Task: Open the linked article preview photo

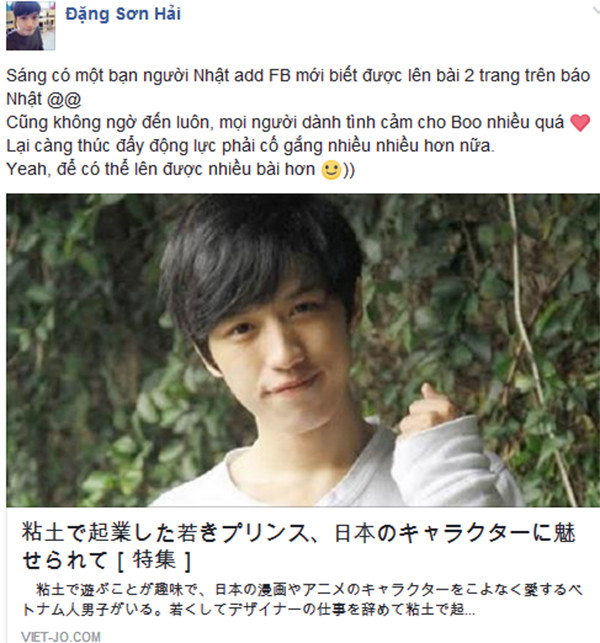Action: 303,350
